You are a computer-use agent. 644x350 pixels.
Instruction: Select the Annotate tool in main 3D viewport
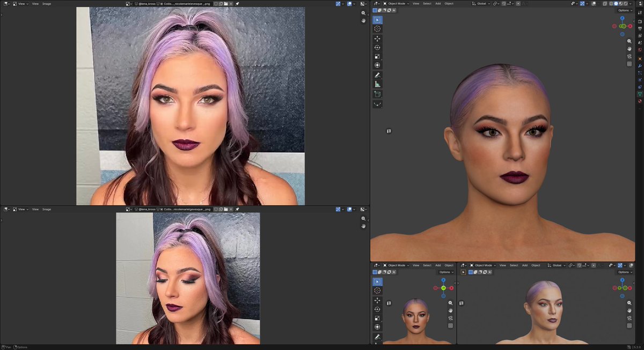tap(377, 76)
